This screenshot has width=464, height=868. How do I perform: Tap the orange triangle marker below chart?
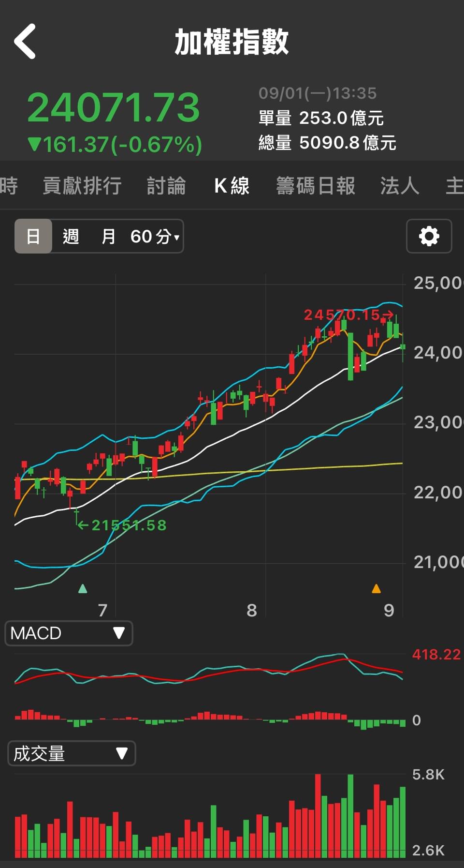[x=376, y=588]
